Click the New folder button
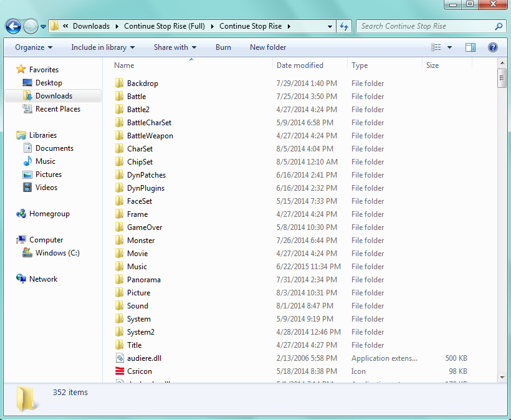Image resolution: width=511 pixels, height=420 pixels. pos(268,47)
